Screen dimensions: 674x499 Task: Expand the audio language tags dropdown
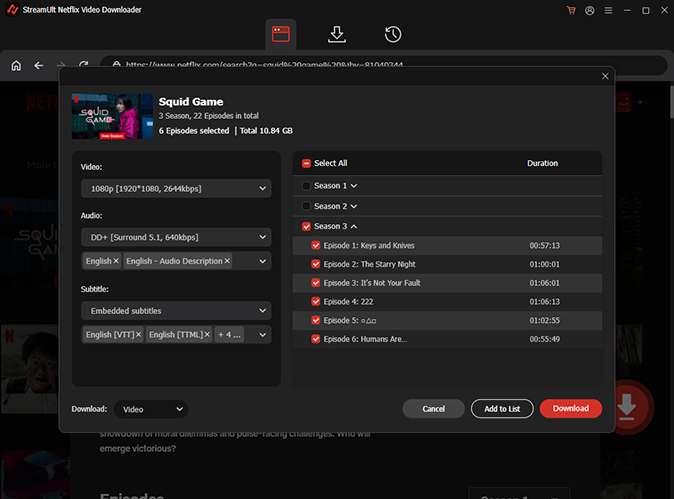(262, 261)
